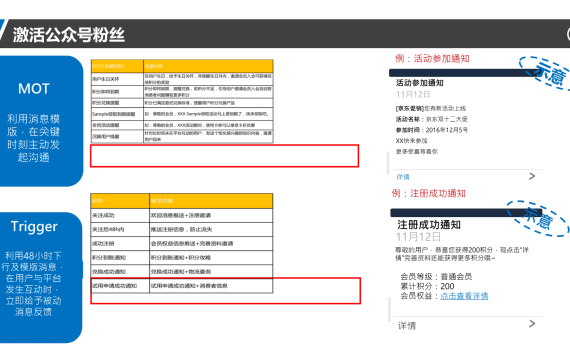
Task: Click the Trigger description 利用48小时下行 text
Action: click(x=33, y=283)
